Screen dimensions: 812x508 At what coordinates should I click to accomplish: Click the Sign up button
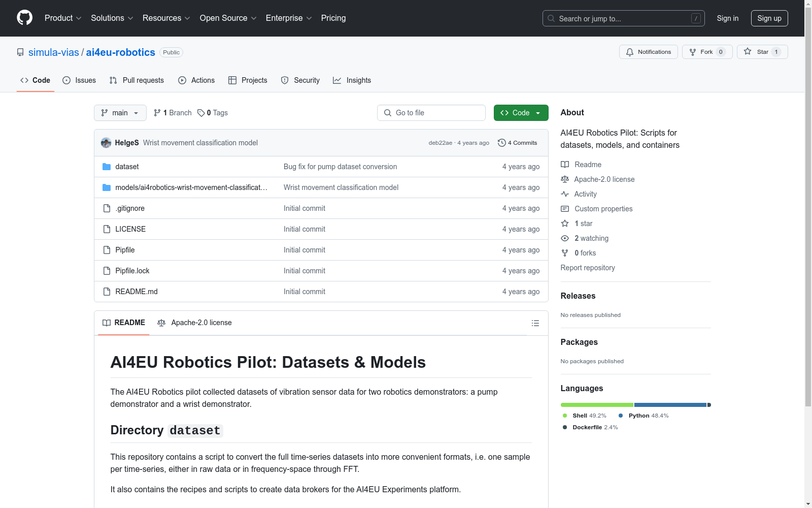click(x=769, y=18)
